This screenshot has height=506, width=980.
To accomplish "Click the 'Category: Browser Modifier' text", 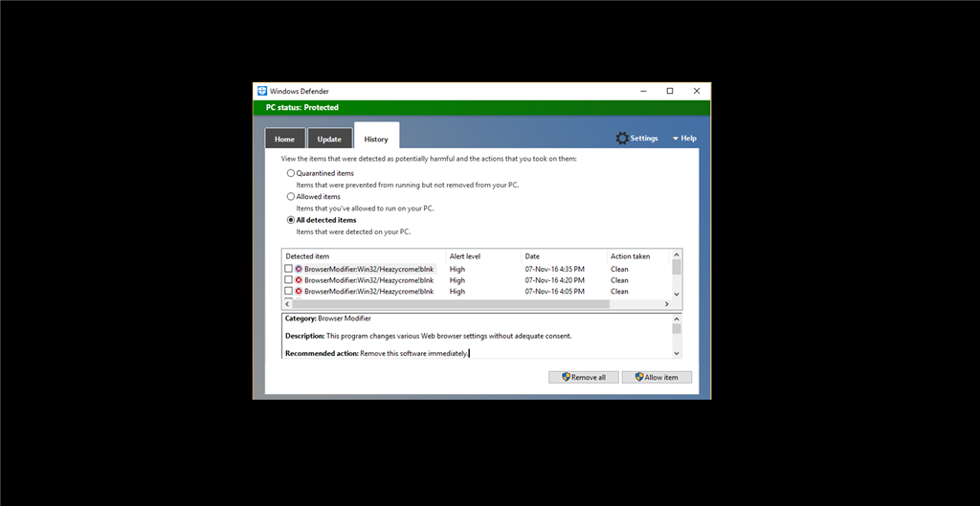I will pos(327,319).
